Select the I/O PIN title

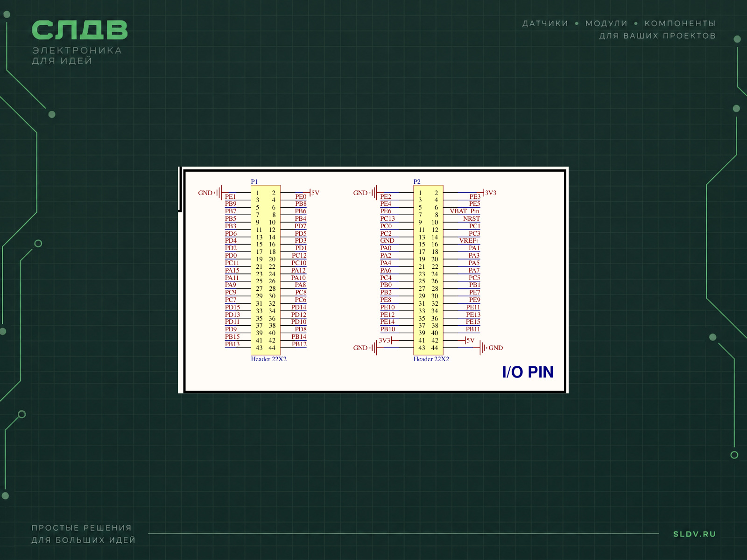coord(528,372)
